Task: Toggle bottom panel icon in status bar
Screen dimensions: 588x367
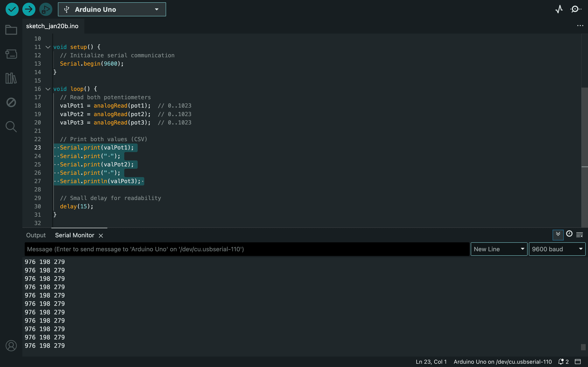Action: pos(578,362)
